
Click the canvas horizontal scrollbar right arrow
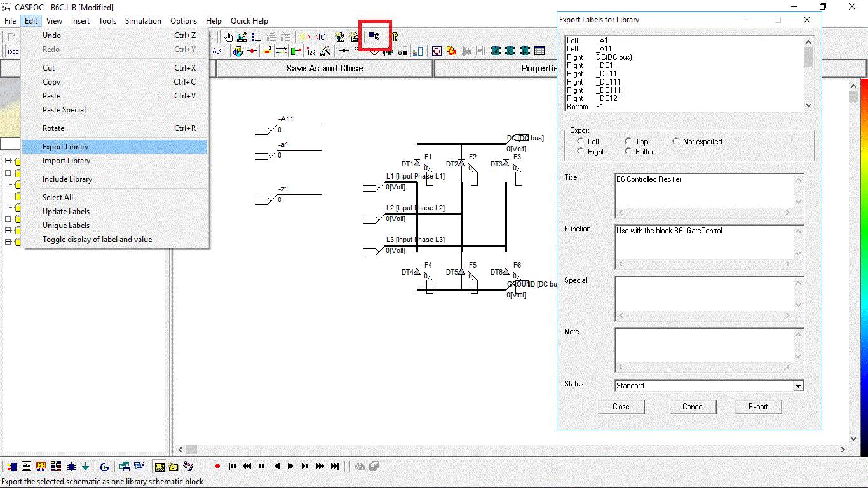[843, 450]
